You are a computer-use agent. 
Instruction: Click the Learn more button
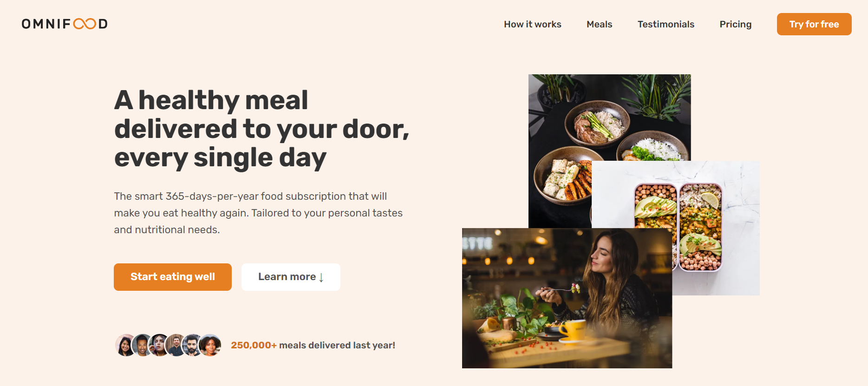pyautogui.click(x=291, y=277)
